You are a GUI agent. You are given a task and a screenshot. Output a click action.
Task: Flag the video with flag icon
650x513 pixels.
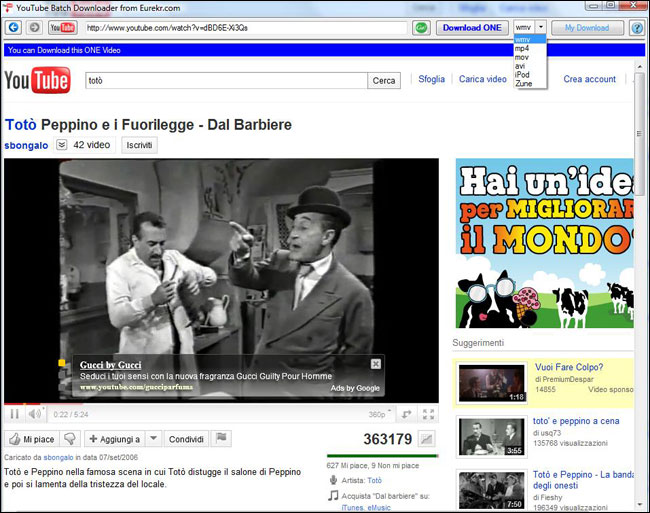[x=221, y=438]
